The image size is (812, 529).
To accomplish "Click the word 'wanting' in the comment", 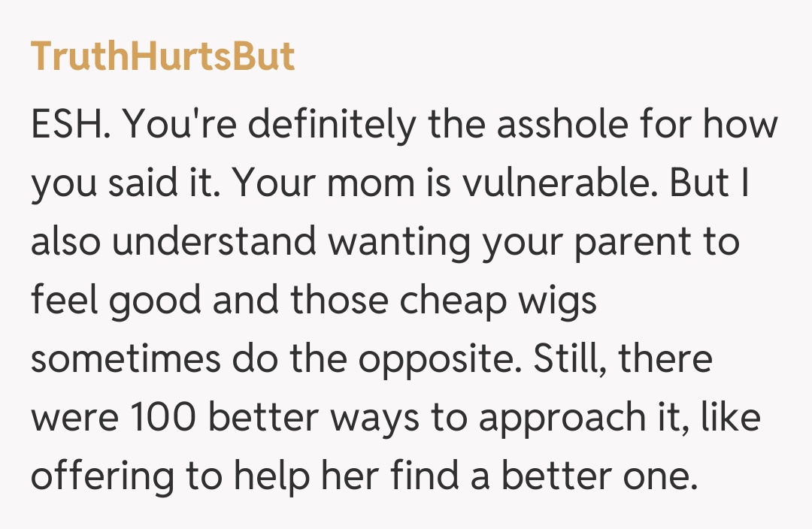I will pos(403,243).
